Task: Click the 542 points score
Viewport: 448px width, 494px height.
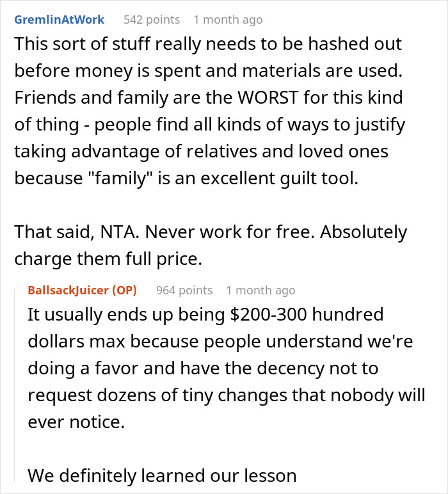Action: pos(151,20)
